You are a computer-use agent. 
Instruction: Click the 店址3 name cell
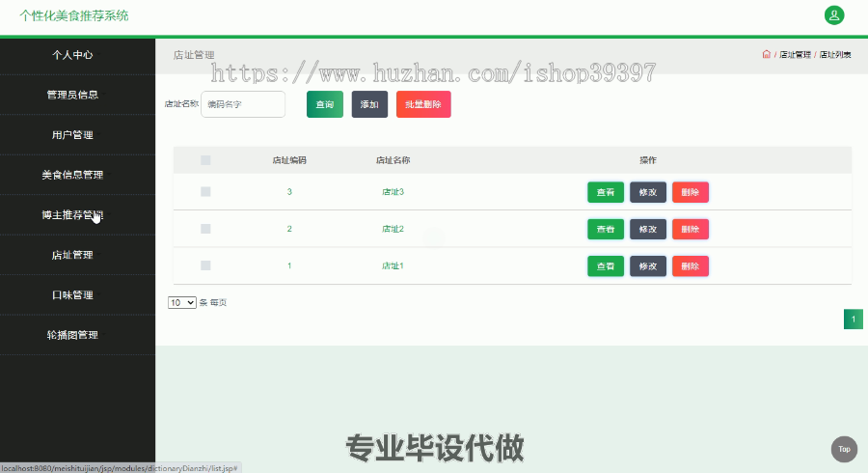(393, 192)
